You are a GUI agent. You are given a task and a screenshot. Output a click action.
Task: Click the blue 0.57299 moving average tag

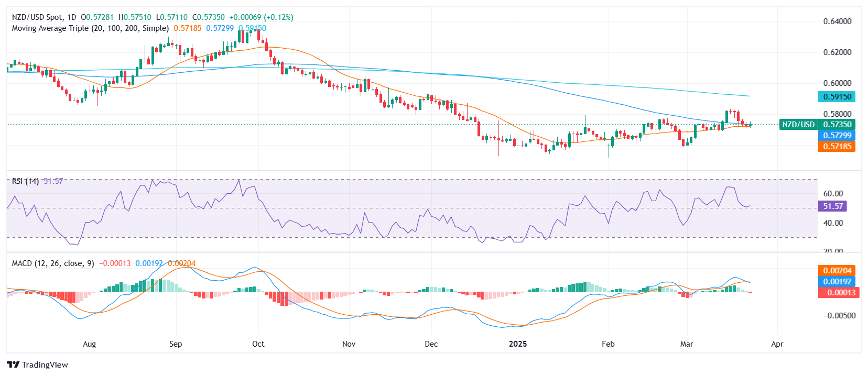837,136
